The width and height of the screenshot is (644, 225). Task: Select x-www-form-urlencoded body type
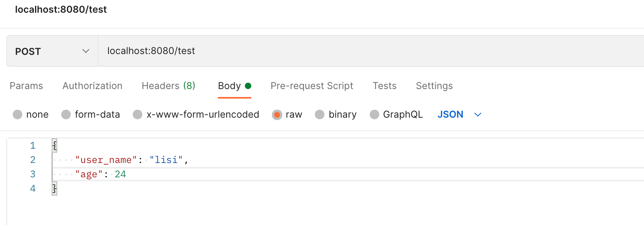pos(138,114)
